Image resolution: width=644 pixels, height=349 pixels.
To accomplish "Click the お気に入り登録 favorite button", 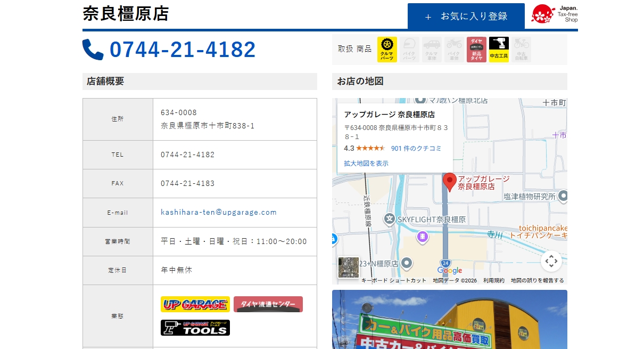I will 466,16.
